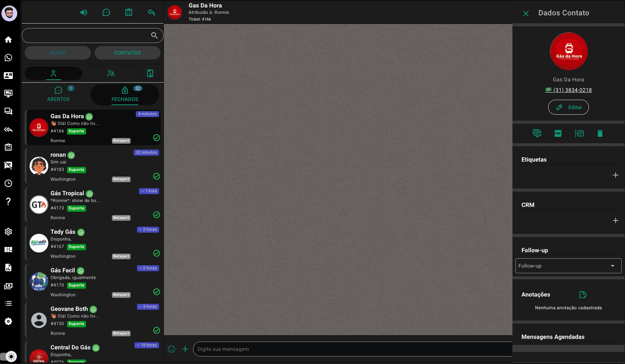Click the green check on ronan ticket
The width and height of the screenshot is (625, 364).
pyautogui.click(x=157, y=176)
